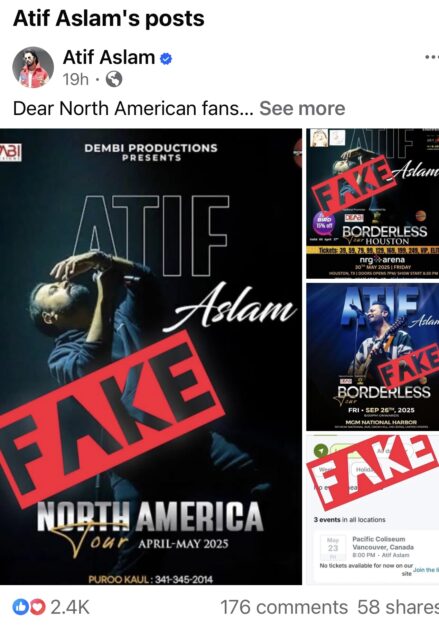Open Atif Aslam's profile picture
The image size is (439, 630).
33,68
